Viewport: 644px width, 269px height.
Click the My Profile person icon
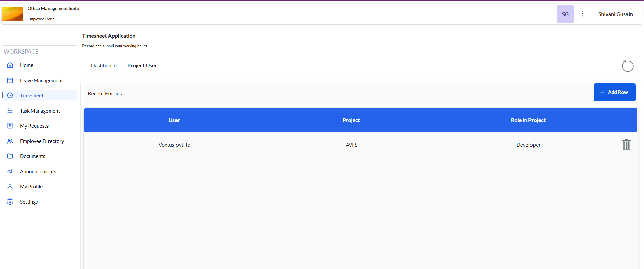pyautogui.click(x=10, y=186)
